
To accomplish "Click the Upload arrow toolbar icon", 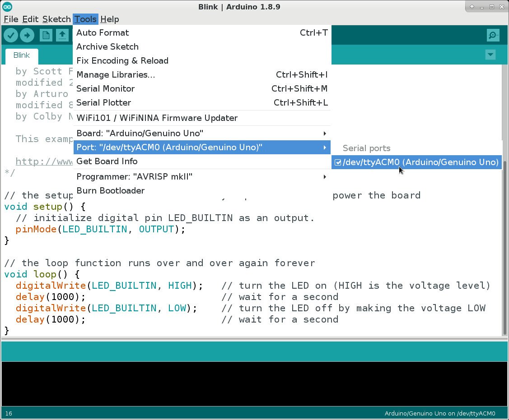I will [x=27, y=35].
